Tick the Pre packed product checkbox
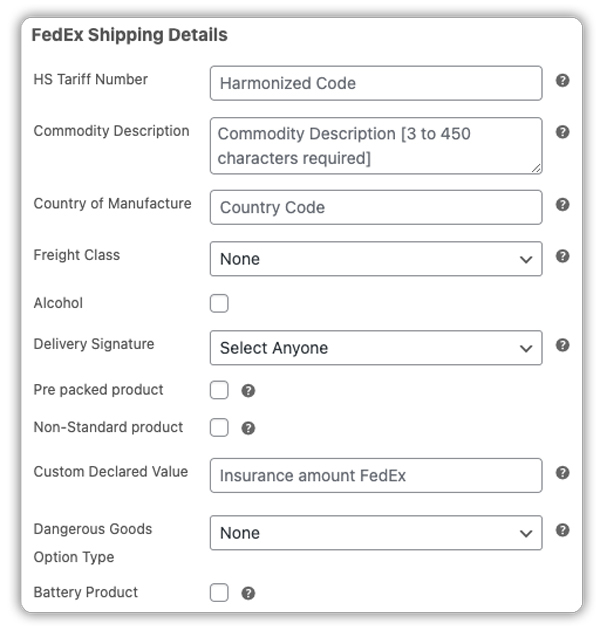 (219, 390)
